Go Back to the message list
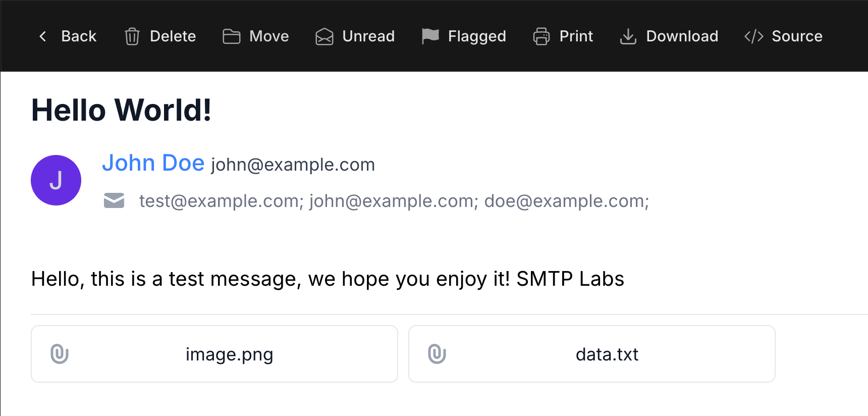This screenshot has width=868, height=416. tap(79, 36)
